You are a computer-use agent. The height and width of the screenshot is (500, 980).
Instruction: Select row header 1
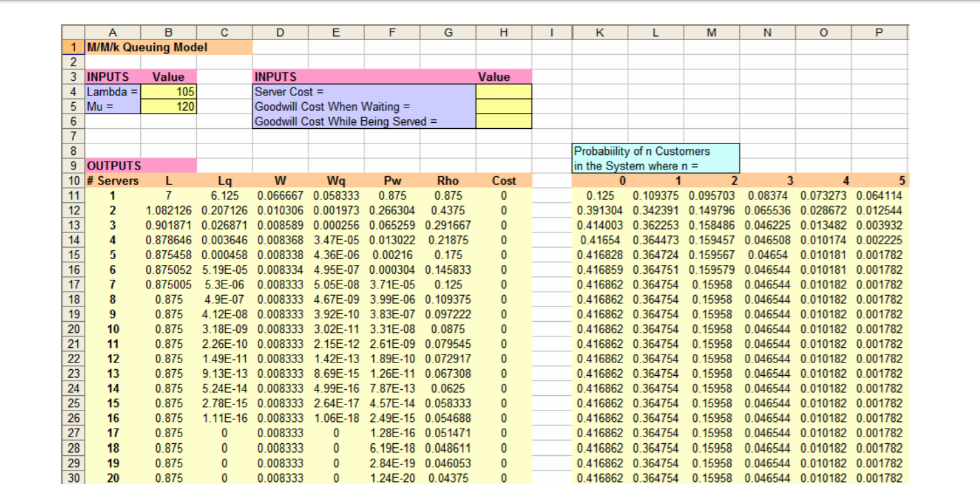(73, 47)
